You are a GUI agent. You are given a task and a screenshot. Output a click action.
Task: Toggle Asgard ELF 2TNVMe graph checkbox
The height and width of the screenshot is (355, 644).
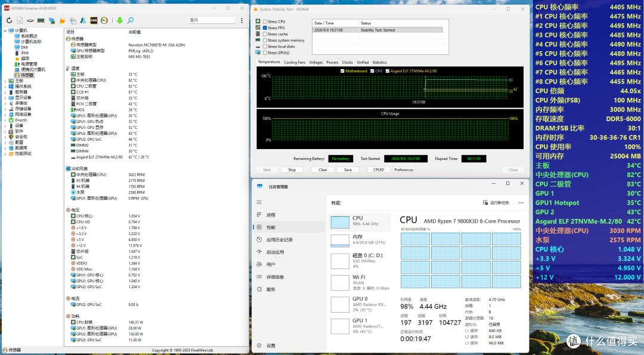[388, 71]
